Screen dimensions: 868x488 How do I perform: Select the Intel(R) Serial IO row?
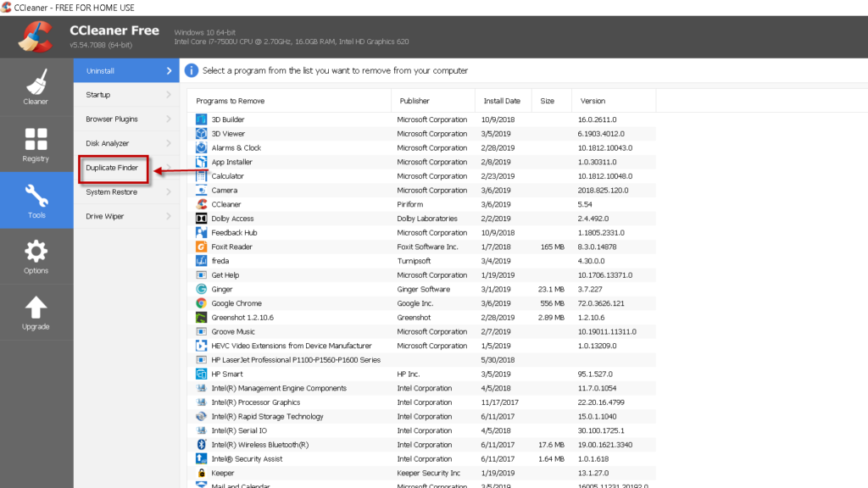pos(422,430)
